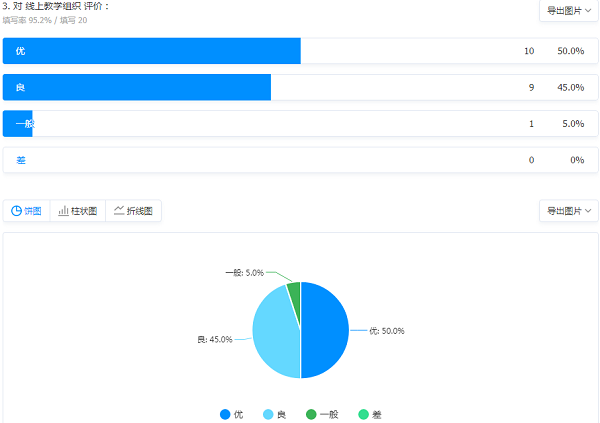The height and width of the screenshot is (423, 600).
Task: Click the light blue 良 pie slice
Action: coord(275,335)
